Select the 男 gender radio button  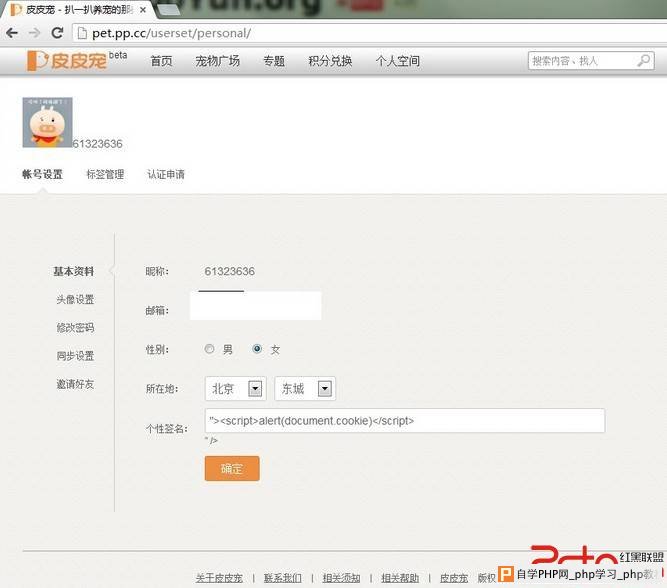209,349
